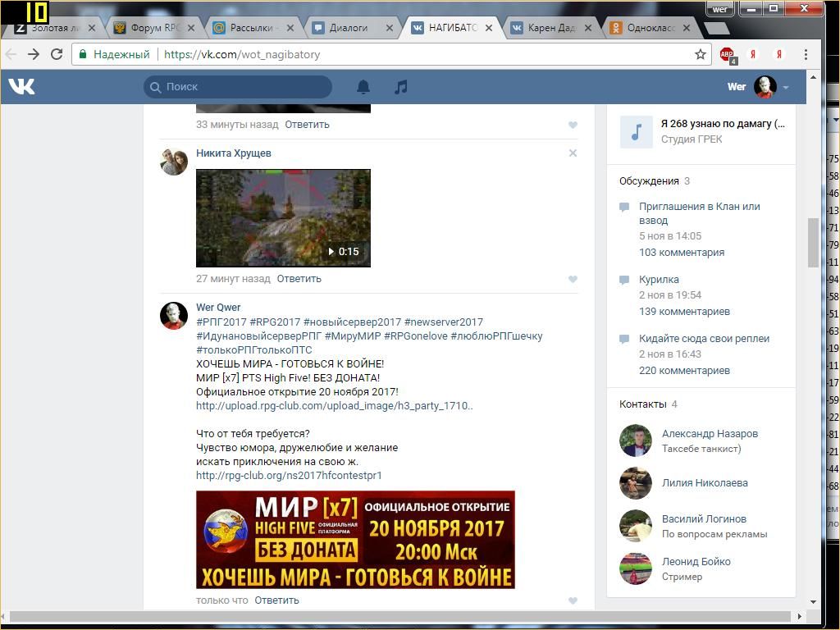Click the horizontal scrollbar at bottom
Screen dimensions: 840x630
tap(400, 616)
